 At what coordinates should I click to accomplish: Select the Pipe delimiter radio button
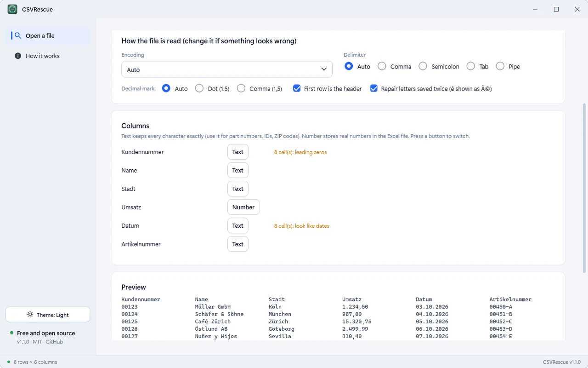pos(500,66)
